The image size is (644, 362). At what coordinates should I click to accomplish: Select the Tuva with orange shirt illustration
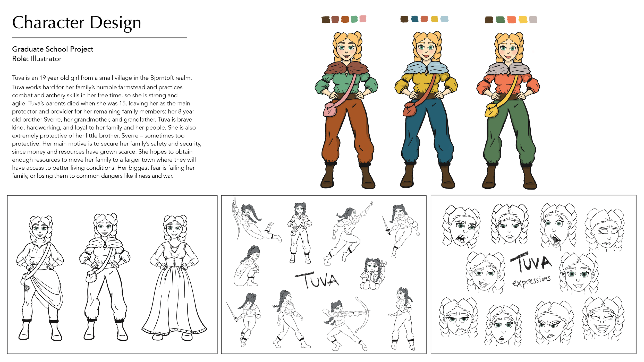point(508,111)
